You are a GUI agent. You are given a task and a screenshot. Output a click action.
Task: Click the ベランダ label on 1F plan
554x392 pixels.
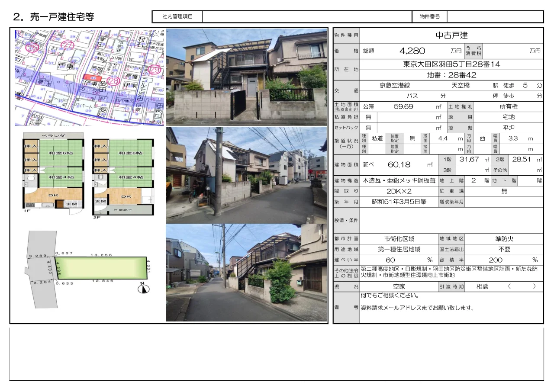point(53,136)
